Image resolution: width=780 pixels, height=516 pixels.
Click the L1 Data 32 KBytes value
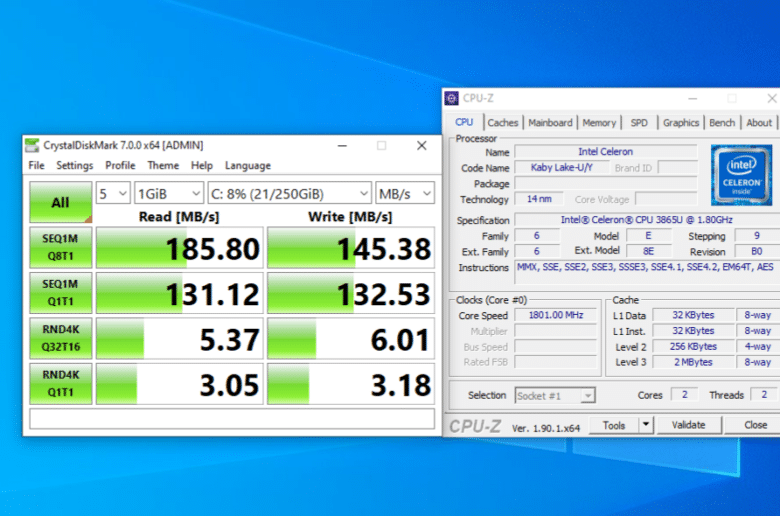coord(693,315)
